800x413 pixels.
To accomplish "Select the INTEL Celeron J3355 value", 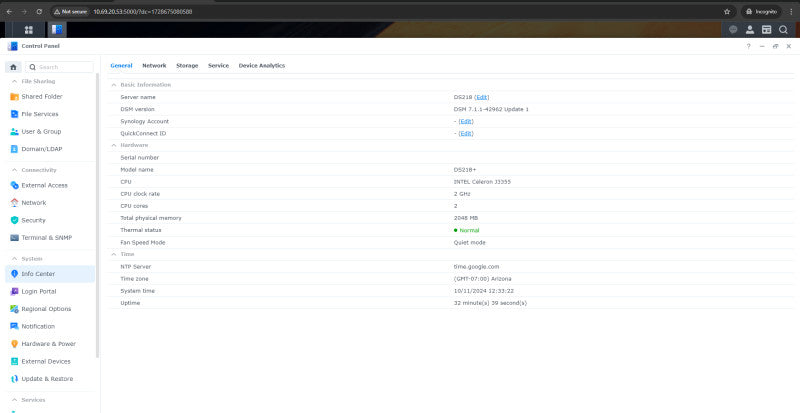I will (482, 182).
